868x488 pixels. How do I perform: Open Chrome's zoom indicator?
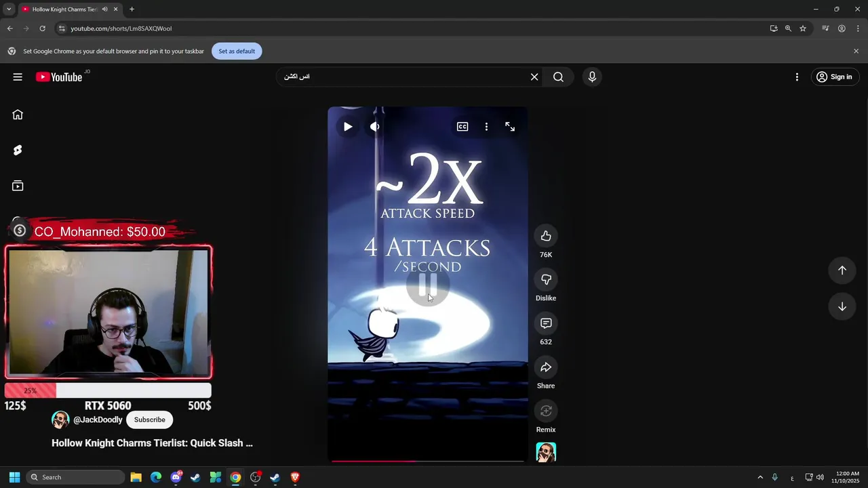788,28
